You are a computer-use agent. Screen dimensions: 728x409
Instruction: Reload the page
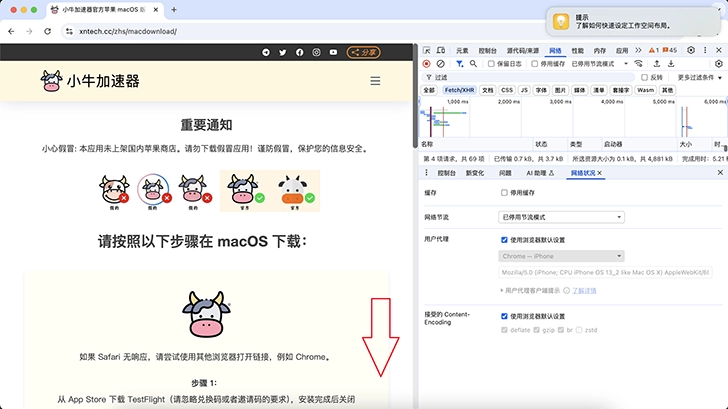[47, 31]
